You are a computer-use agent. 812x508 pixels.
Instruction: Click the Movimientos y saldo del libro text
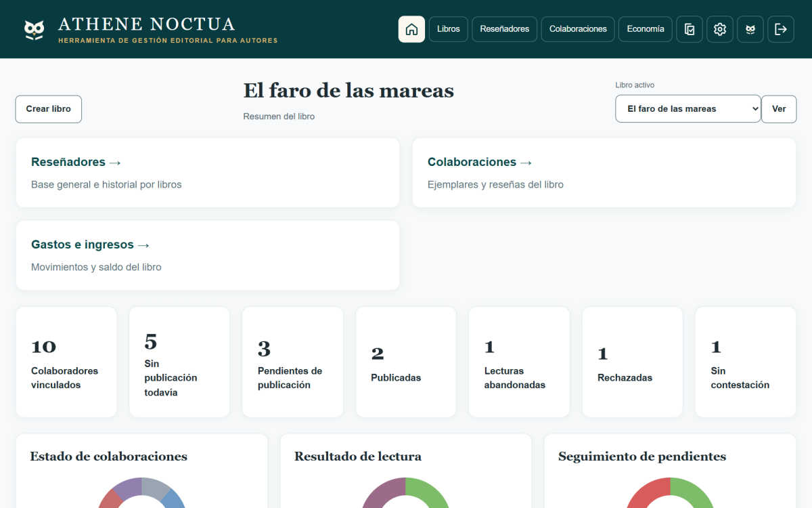click(96, 267)
